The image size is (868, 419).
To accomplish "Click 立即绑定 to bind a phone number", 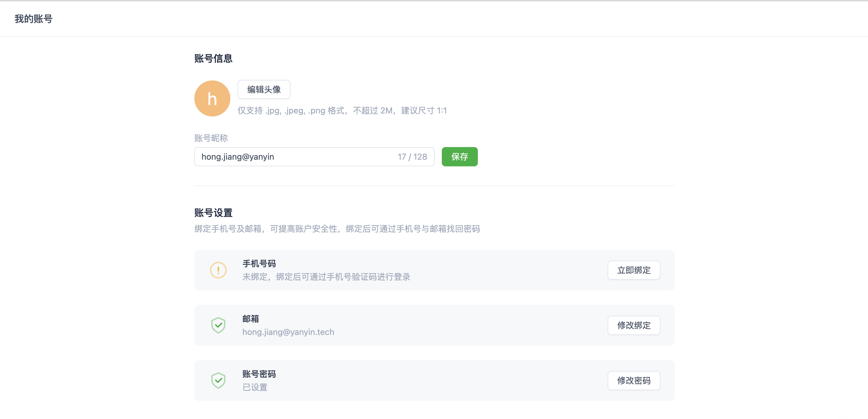I will (x=633, y=270).
